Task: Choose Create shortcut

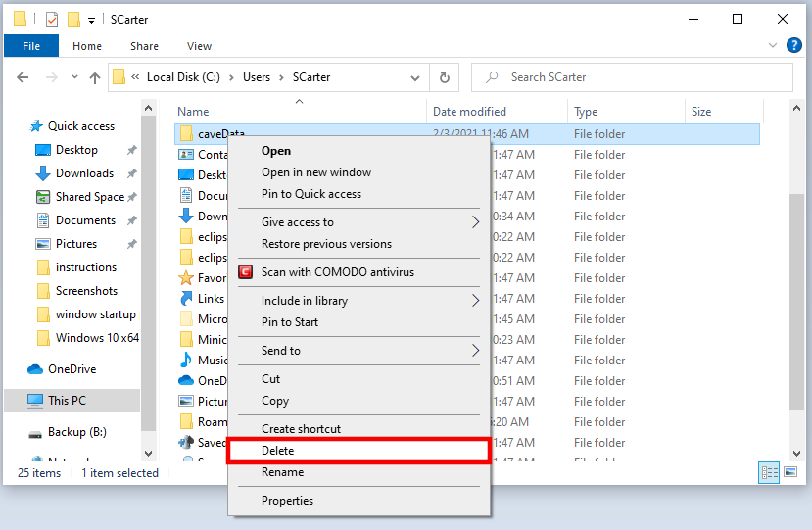Action: pyautogui.click(x=358, y=429)
